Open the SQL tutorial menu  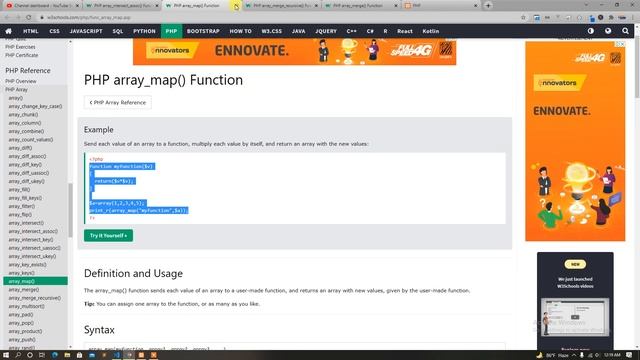pyautogui.click(x=118, y=31)
